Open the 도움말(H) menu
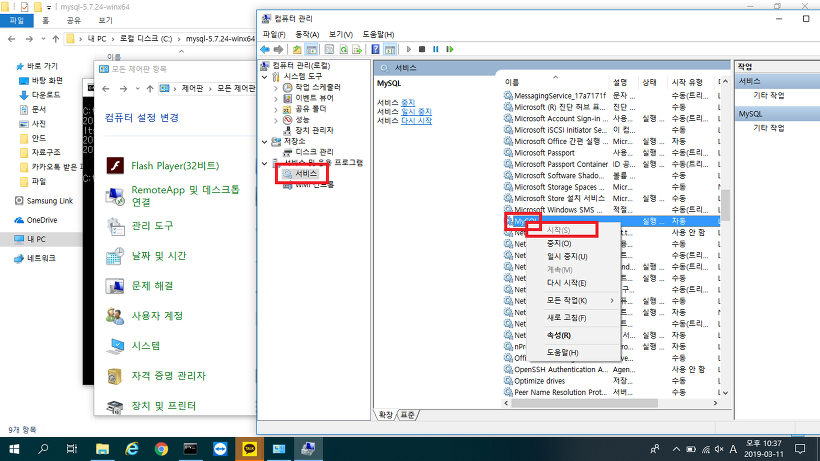820x461 pixels. pos(378,34)
